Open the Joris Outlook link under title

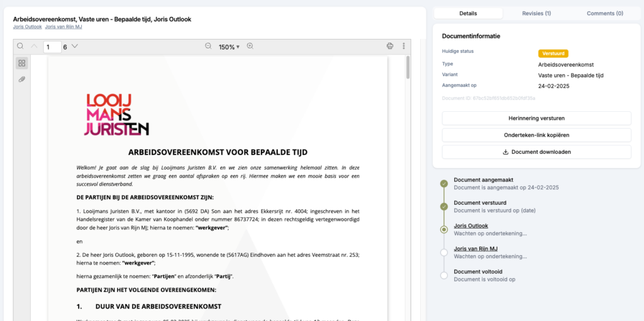coord(28,27)
